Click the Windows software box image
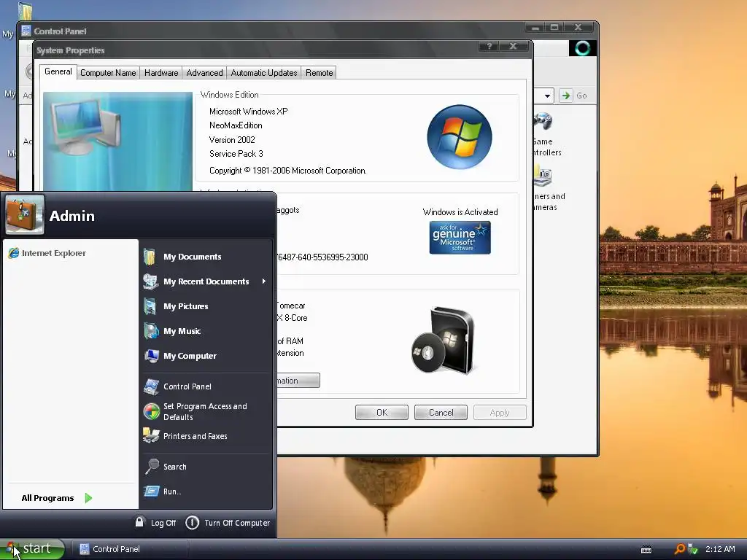The image size is (747, 560). [x=443, y=341]
